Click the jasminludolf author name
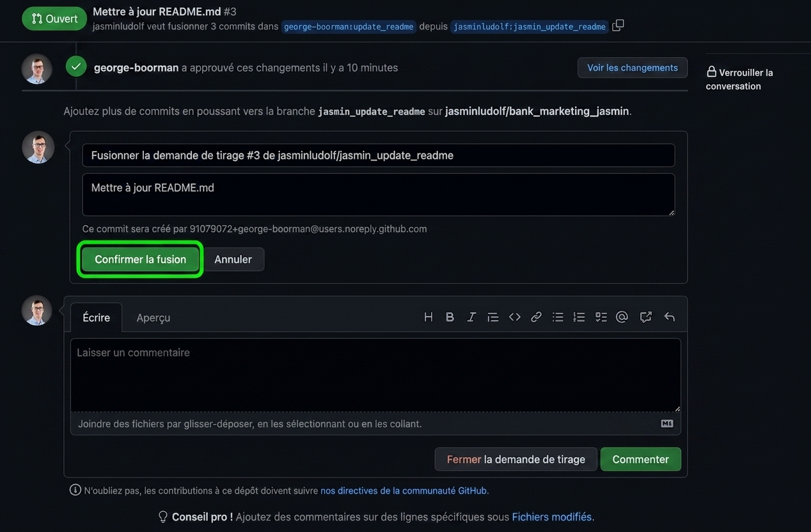This screenshot has height=532, width=811. (118, 26)
